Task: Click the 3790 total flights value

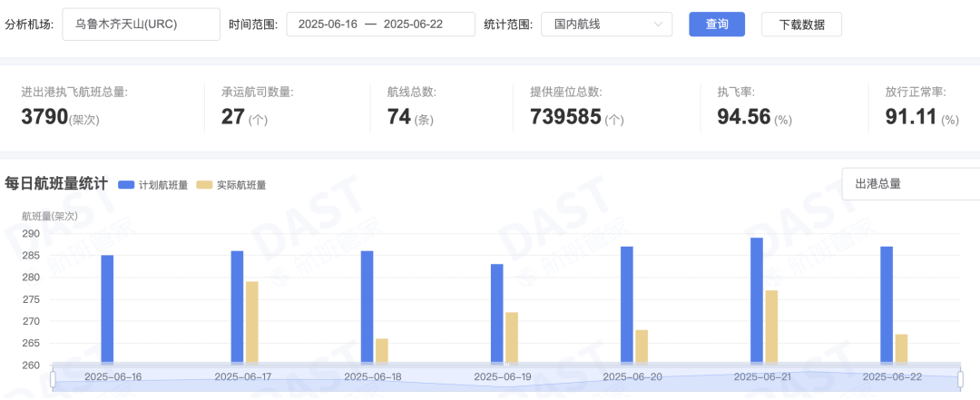Action: (44, 116)
